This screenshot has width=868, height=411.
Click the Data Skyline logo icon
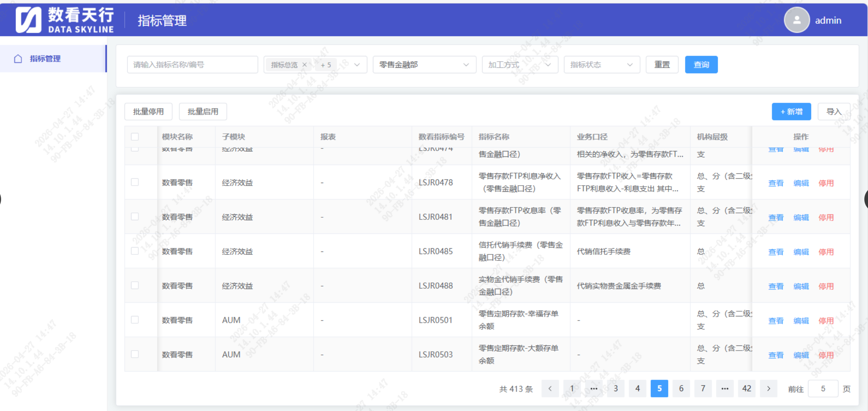coord(28,20)
